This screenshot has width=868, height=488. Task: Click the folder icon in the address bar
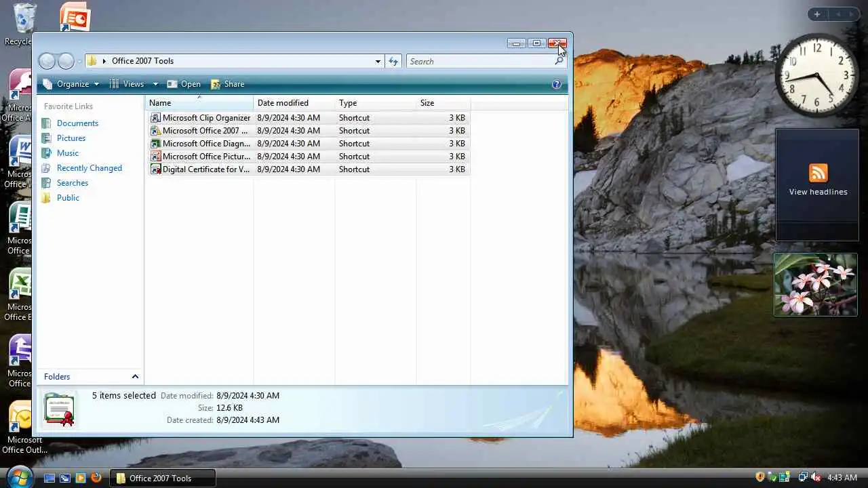[x=92, y=61]
